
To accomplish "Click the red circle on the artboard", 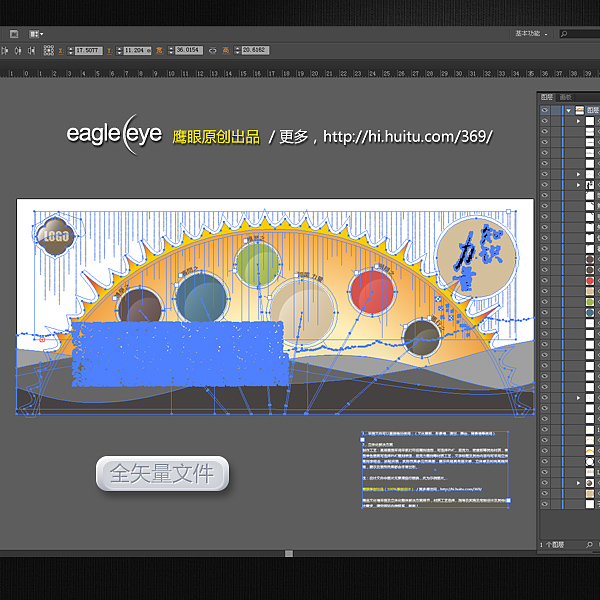I will click(372, 292).
